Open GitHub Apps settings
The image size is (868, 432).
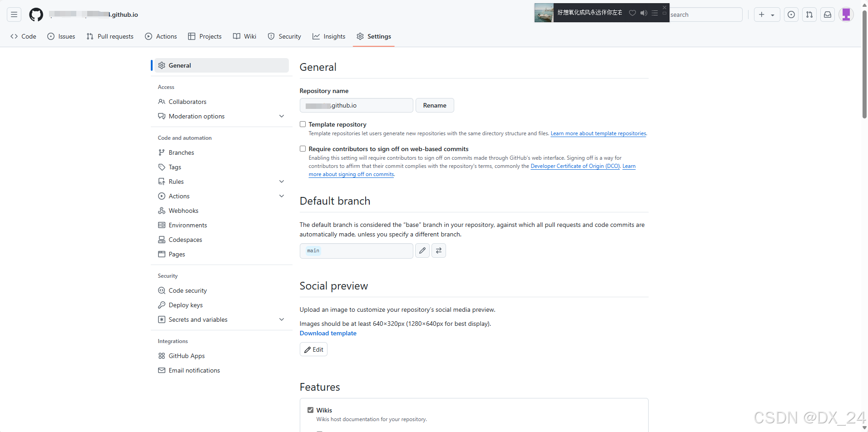coord(222,356)
